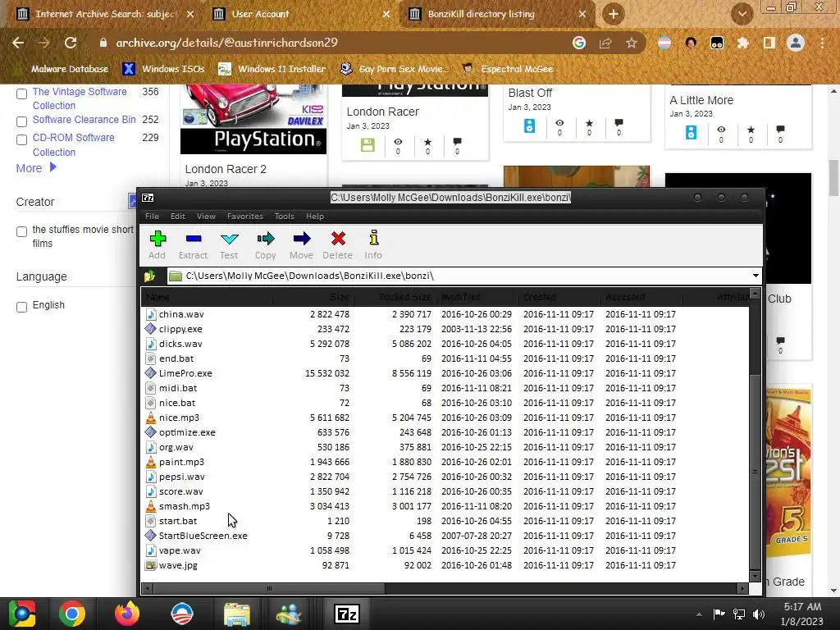This screenshot has height=630, width=840.
Task: Click the 7-Zip Copy toolbar icon
Action: [x=265, y=239]
